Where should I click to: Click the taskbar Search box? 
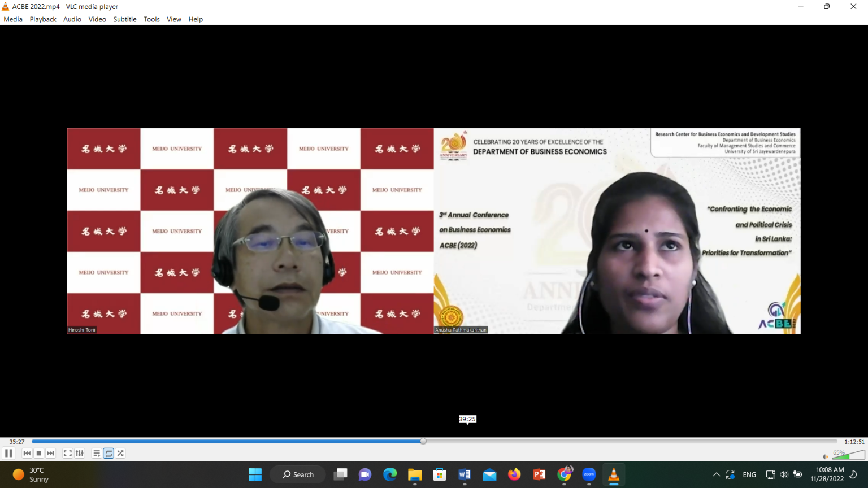[x=298, y=474]
